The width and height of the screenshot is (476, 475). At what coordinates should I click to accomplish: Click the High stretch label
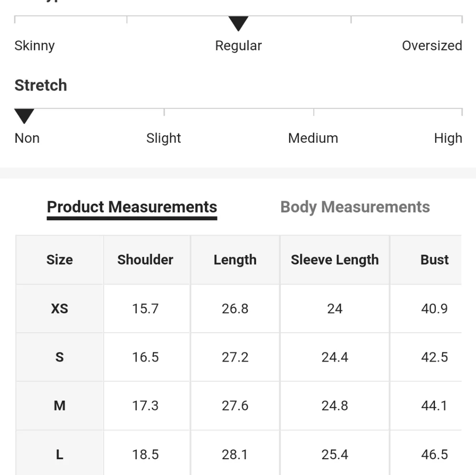448,139
